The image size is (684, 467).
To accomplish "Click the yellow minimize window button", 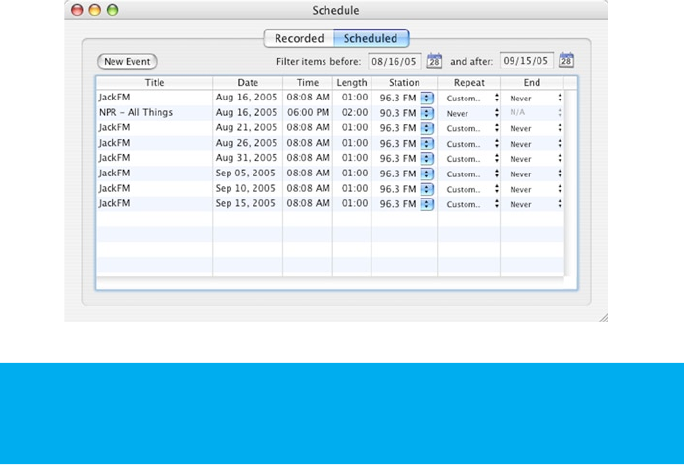I will tap(95, 10).
